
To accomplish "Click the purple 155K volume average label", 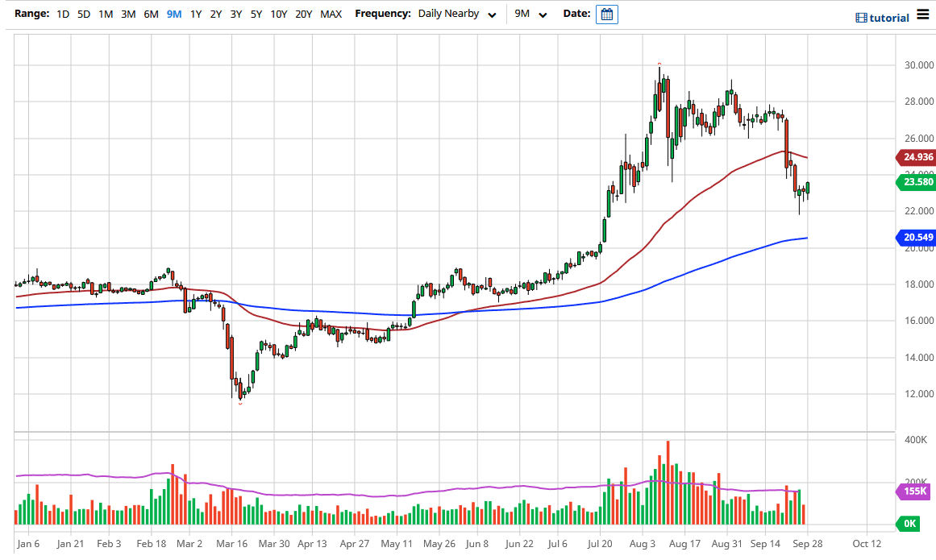I will pos(915,492).
